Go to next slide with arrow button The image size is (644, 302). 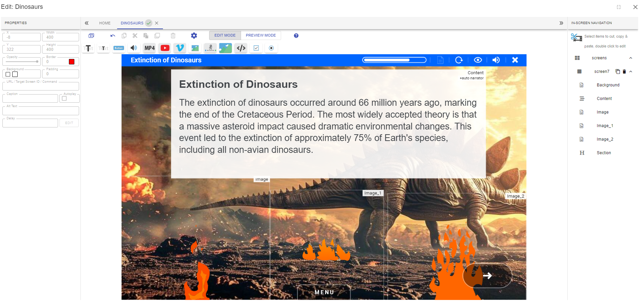(x=487, y=276)
